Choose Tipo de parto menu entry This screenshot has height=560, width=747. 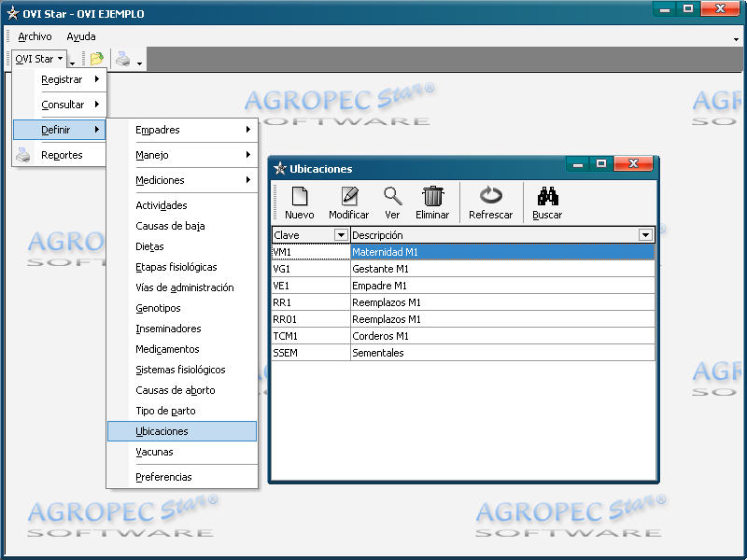(x=181, y=410)
